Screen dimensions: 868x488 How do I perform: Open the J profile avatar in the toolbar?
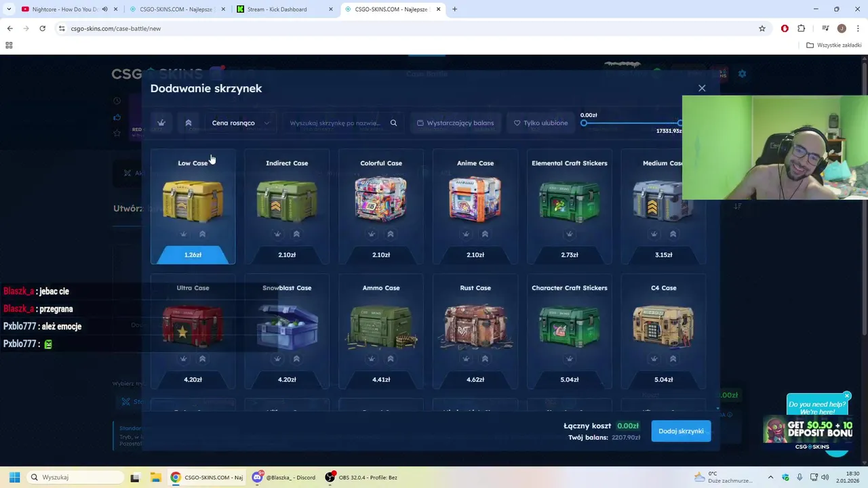pyautogui.click(x=842, y=28)
